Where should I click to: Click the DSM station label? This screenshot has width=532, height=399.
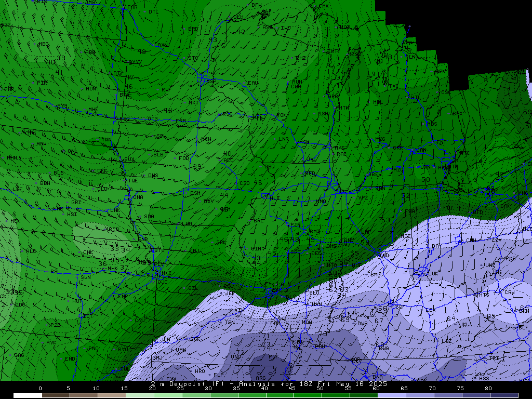(195, 193)
